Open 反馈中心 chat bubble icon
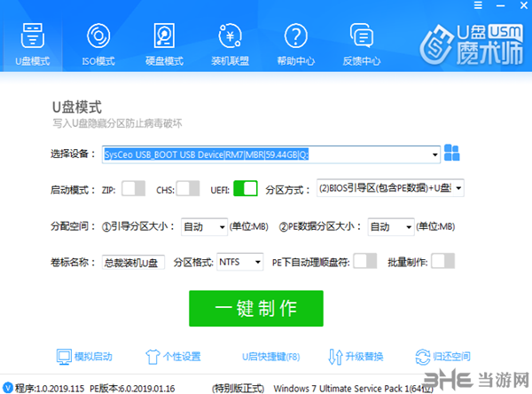Screen dimensions: 532x394 pyautogui.click(x=362, y=35)
